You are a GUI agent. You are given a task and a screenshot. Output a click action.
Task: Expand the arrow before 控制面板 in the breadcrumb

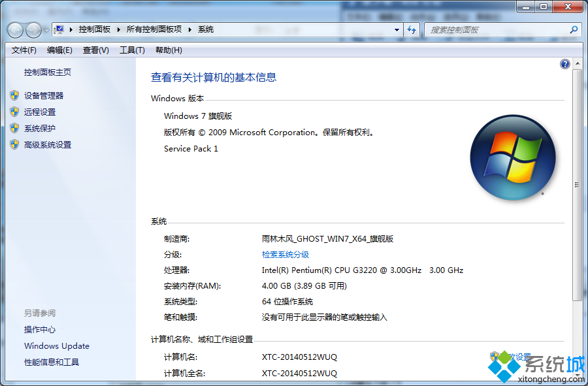(71, 29)
